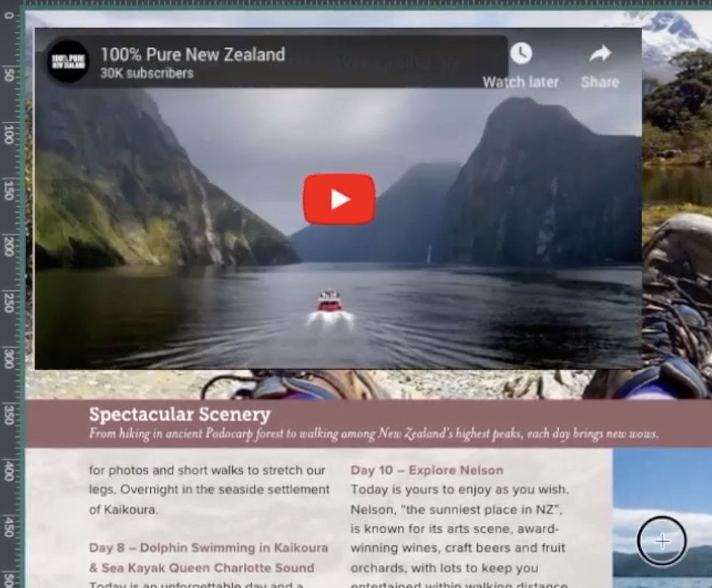This screenshot has height=588, width=712.
Task: Click the vertical ruler at the 200 mark
Action: click(8, 246)
